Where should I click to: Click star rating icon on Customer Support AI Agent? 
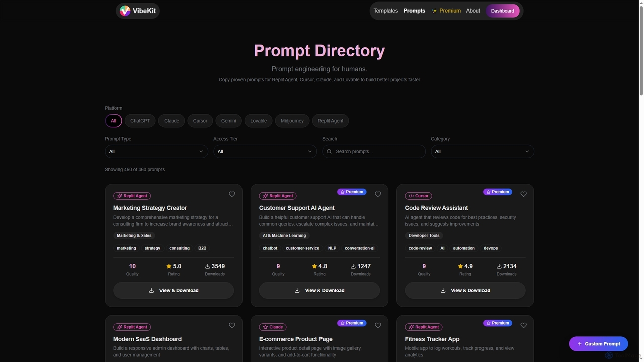(x=314, y=266)
